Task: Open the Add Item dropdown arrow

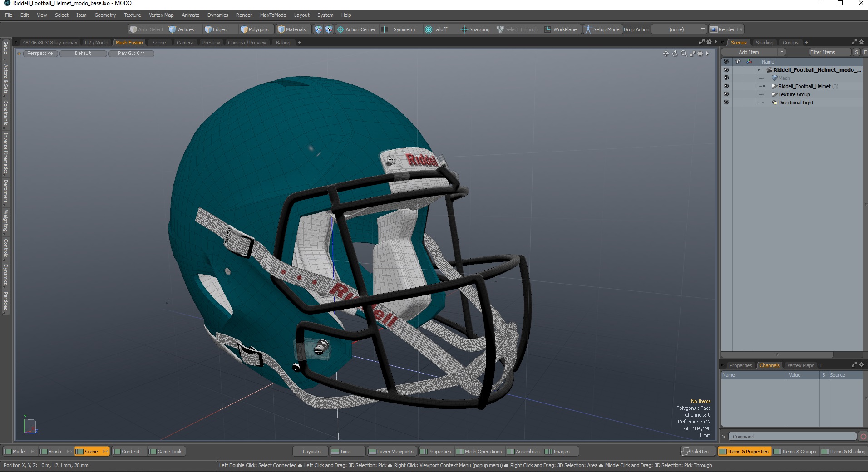Action: tap(782, 52)
